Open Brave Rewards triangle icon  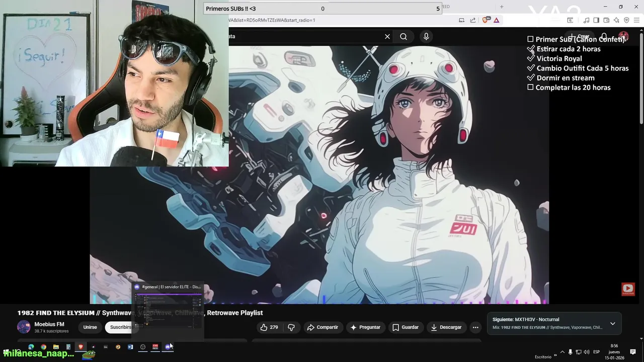(496, 20)
